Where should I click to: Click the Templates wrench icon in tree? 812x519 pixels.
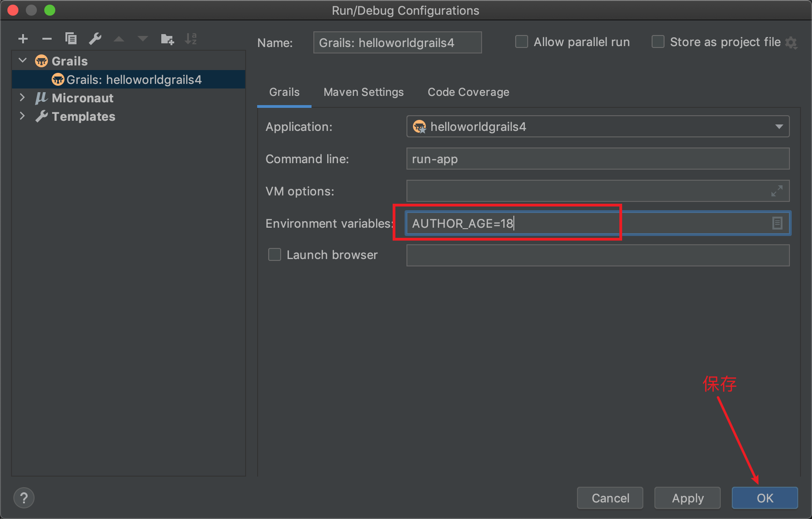click(41, 116)
